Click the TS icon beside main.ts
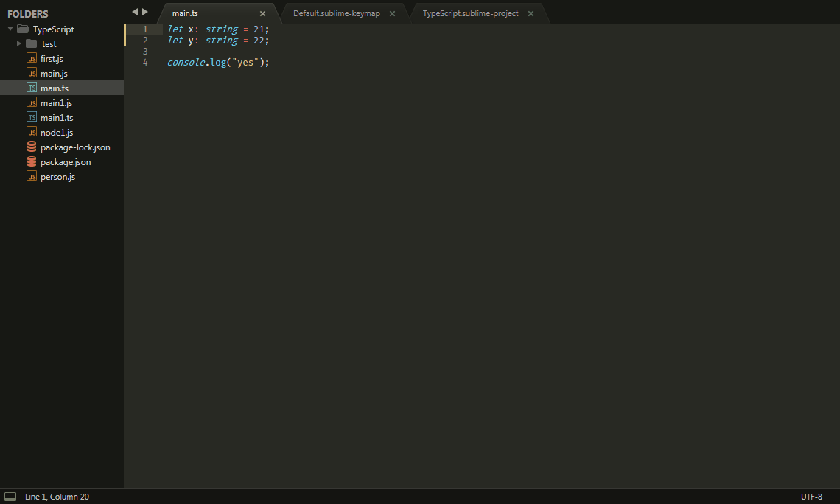This screenshot has width=840, height=504. pyautogui.click(x=32, y=88)
